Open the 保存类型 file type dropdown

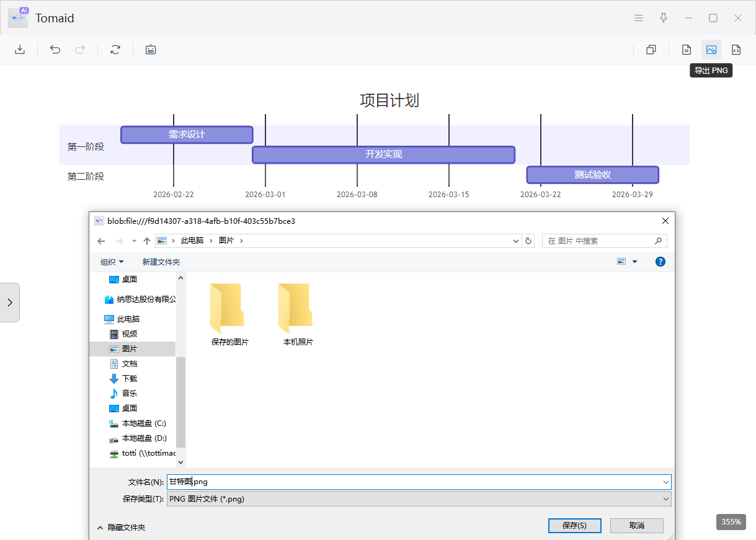tap(419, 498)
